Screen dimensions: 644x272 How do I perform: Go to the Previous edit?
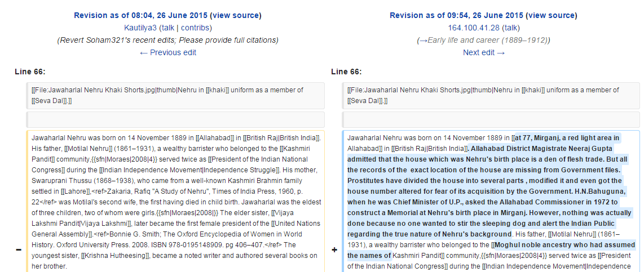click(167, 52)
